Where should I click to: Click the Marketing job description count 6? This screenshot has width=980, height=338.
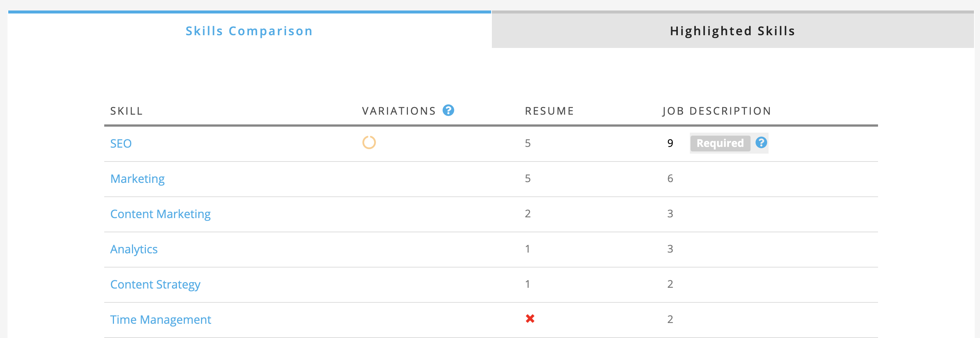[x=670, y=178]
